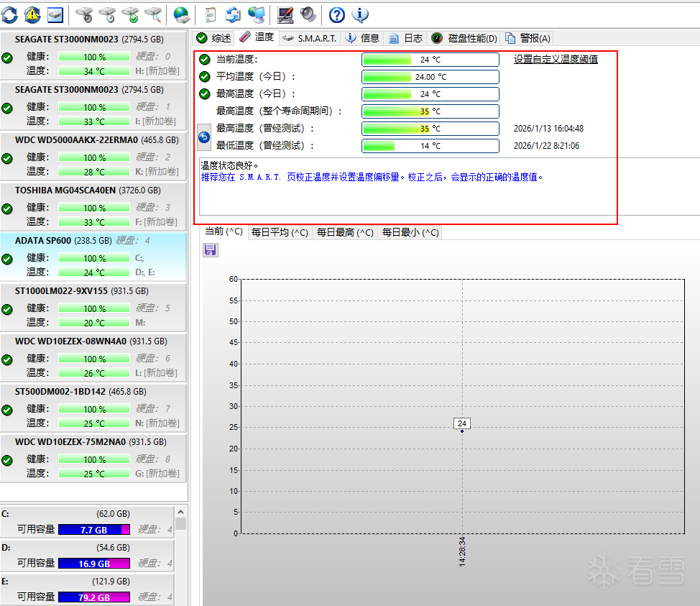Switch to the 每日平均 (^C) chart tab
The image size is (700, 606).
280,232
